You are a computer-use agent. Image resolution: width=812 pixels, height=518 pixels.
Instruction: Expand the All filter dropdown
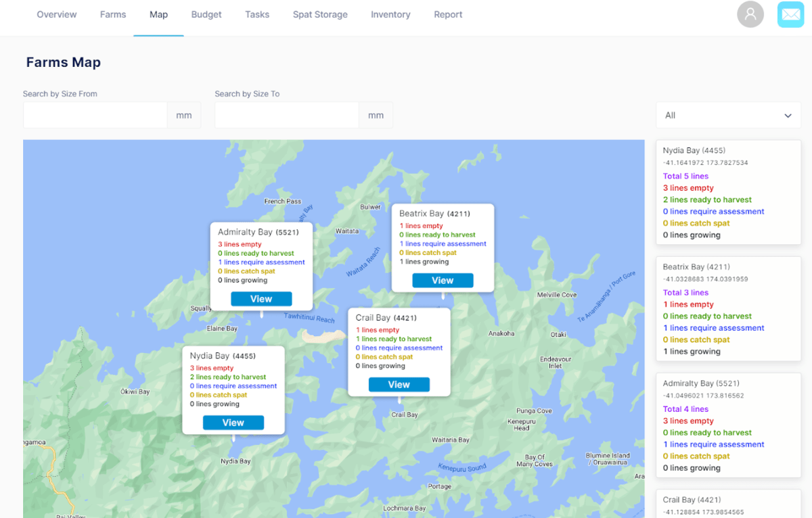[728, 115]
